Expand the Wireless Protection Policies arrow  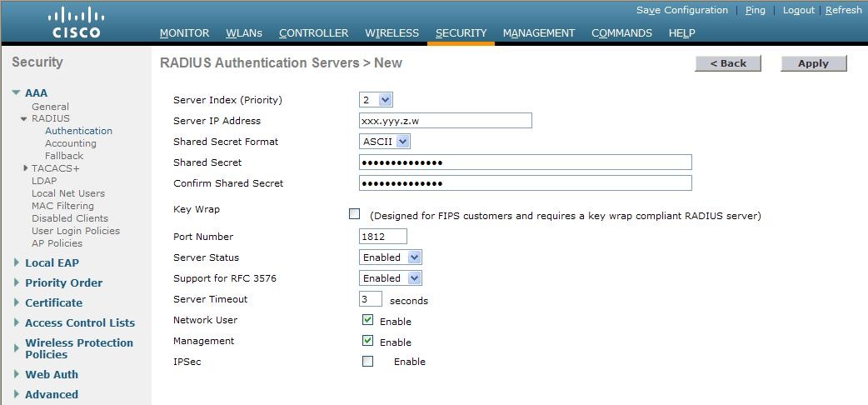17,348
